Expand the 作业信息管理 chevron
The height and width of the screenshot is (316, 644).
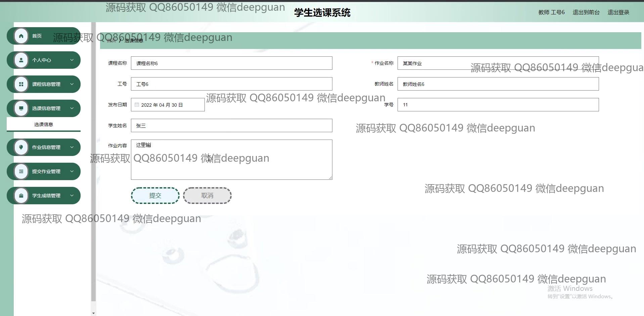72,147
